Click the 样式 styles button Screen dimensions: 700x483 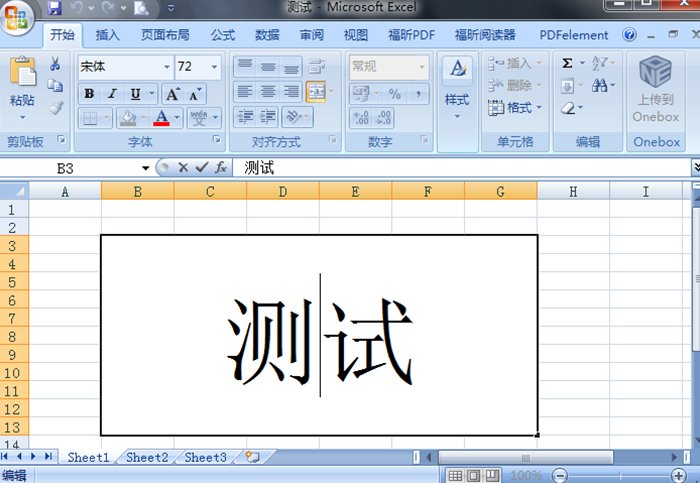pyautogui.click(x=457, y=100)
